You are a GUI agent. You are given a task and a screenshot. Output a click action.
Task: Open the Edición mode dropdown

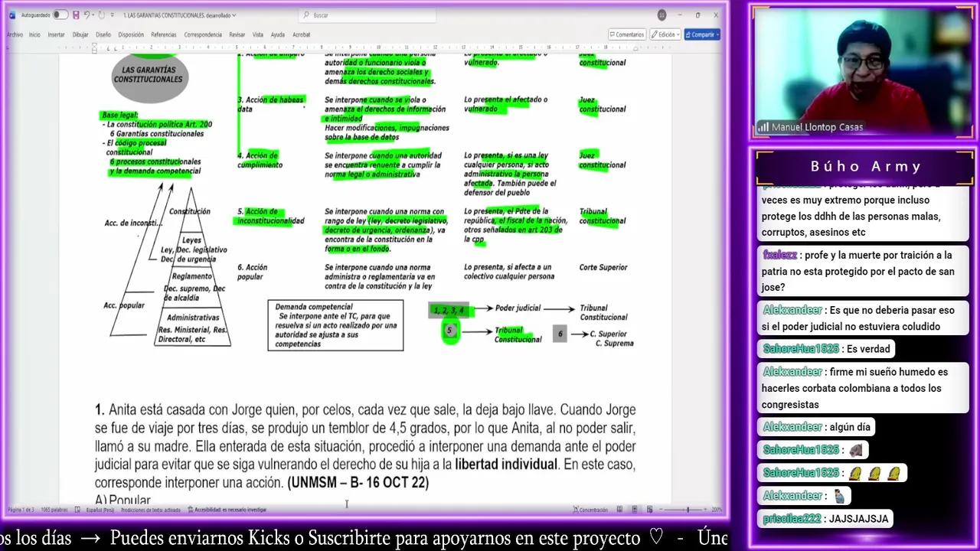pos(665,34)
